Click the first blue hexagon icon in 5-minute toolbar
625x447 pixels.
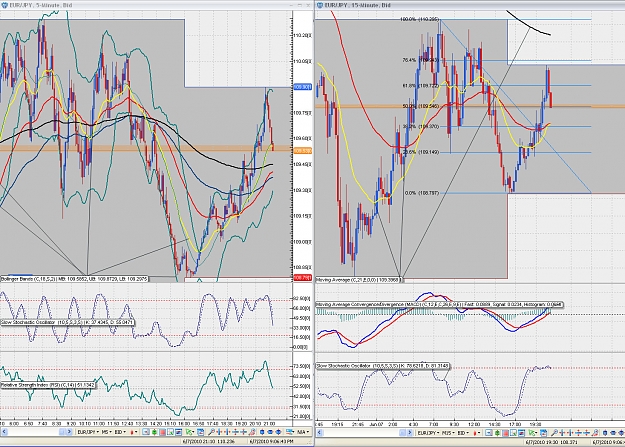click(262, 432)
